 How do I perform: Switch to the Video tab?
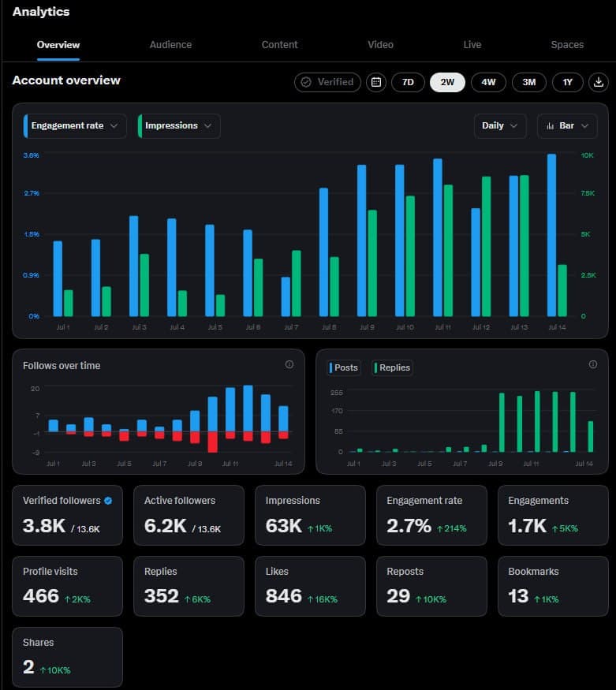381,45
